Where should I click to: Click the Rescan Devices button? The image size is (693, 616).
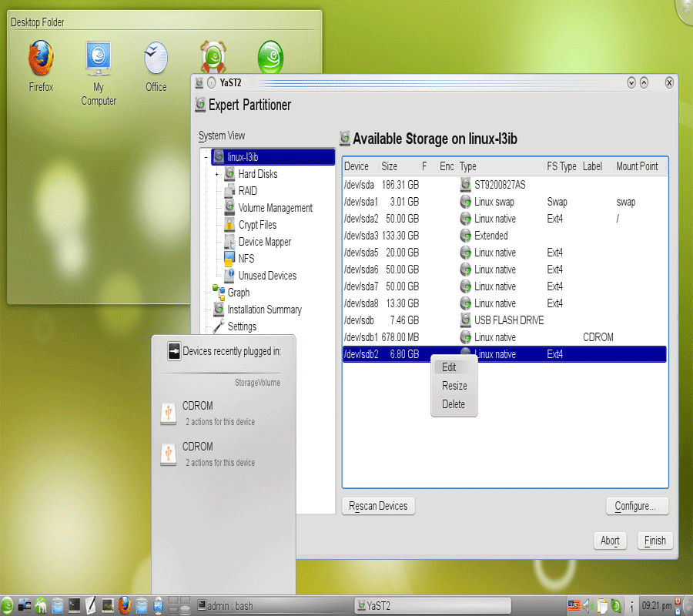(378, 506)
